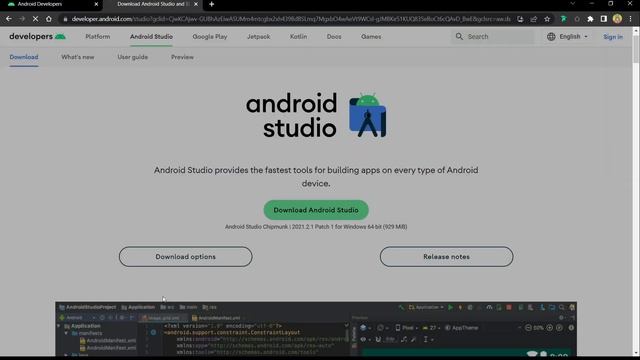Click the page vertical scrollbar thumb
This screenshot has width=640, height=360.
636,48
